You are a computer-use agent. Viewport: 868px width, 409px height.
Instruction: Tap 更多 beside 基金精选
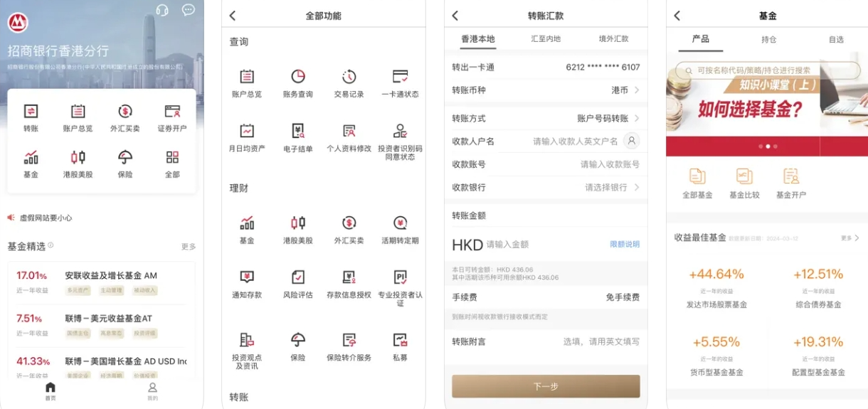point(189,247)
